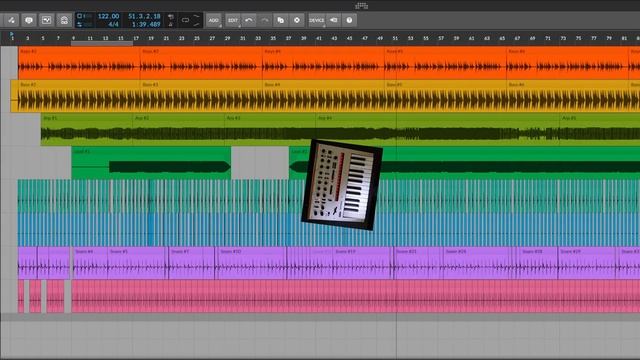Click the fourth toolbar icon left of the tempo display
Image resolution: width=640 pixels, height=360 pixels.
pos(64,20)
